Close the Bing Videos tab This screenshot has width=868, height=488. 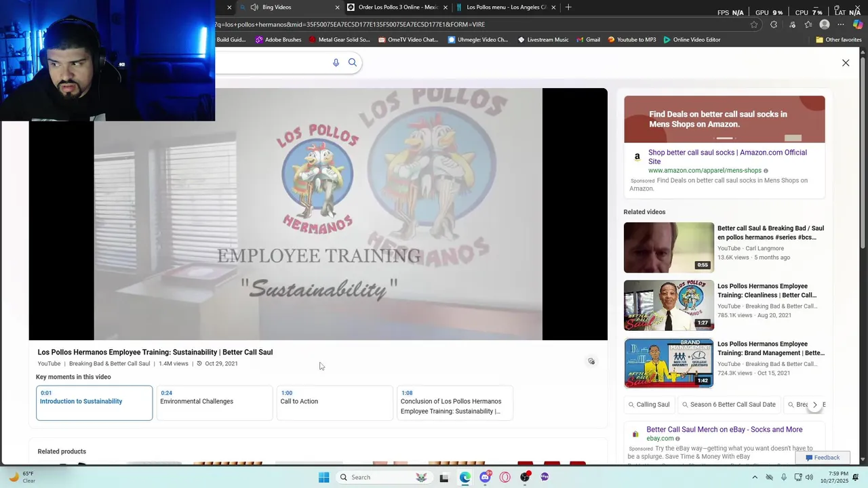pos(337,7)
